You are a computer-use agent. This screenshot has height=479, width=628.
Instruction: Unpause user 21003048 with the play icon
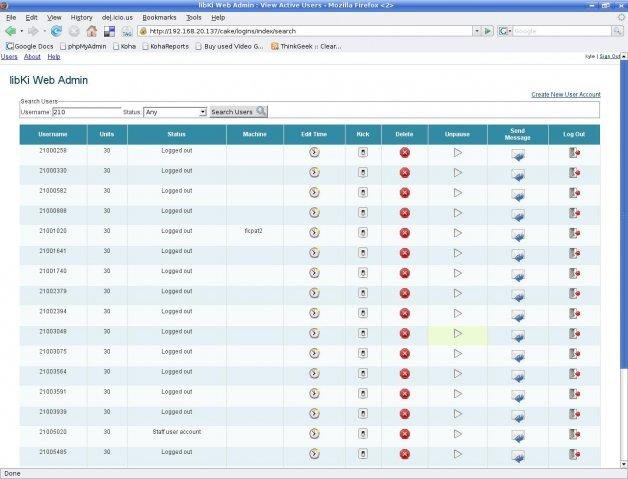coord(457,334)
